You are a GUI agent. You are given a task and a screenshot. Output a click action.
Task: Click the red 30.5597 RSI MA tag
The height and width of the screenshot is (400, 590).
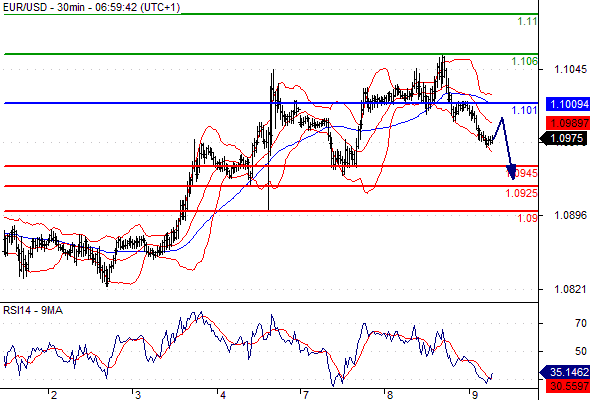568,386
